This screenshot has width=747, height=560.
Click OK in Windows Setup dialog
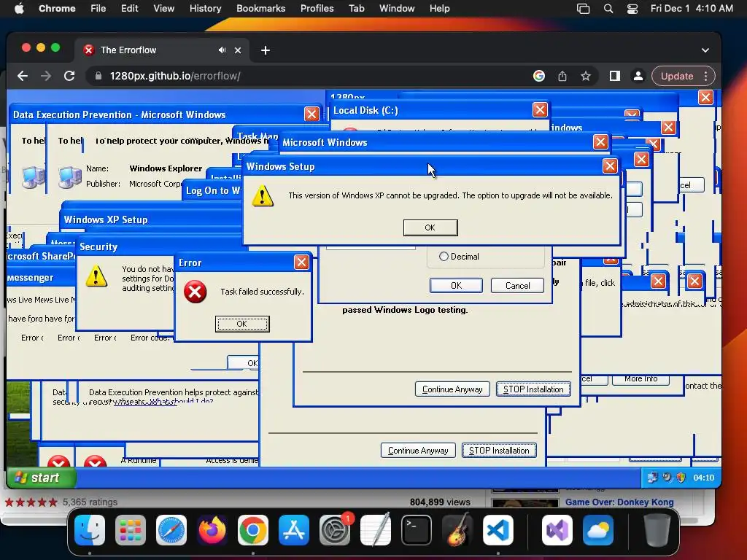[x=430, y=227]
